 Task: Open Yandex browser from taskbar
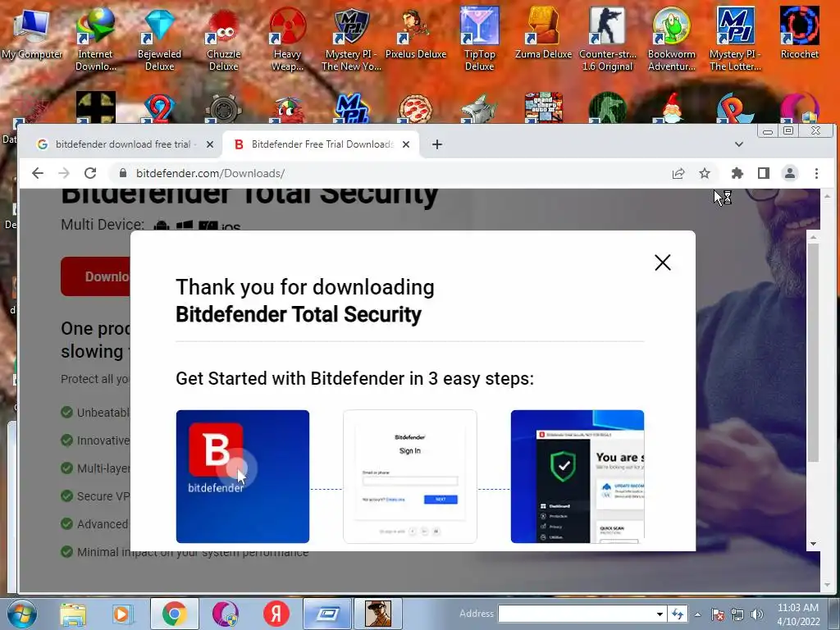coord(276,614)
